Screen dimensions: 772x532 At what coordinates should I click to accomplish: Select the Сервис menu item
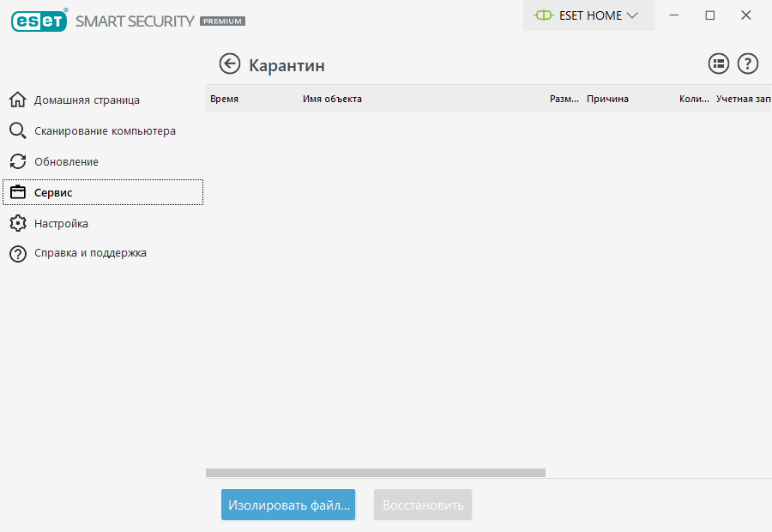pyautogui.click(x=103, y=192)
